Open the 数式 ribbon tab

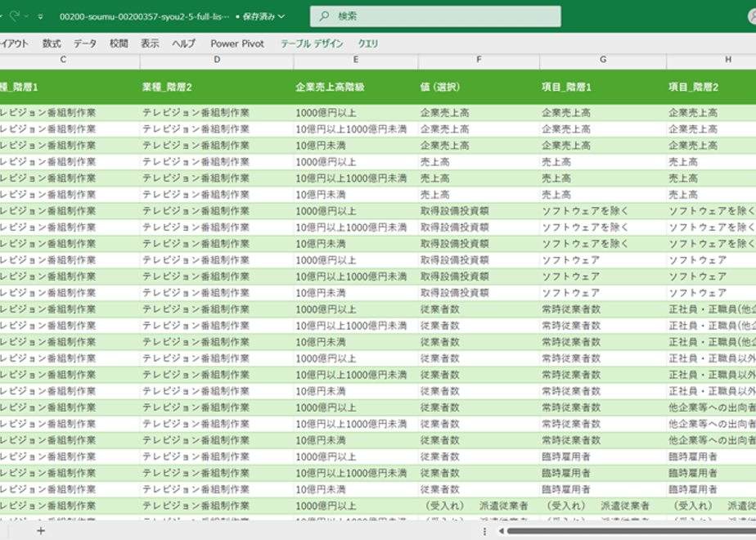[51, 43]
